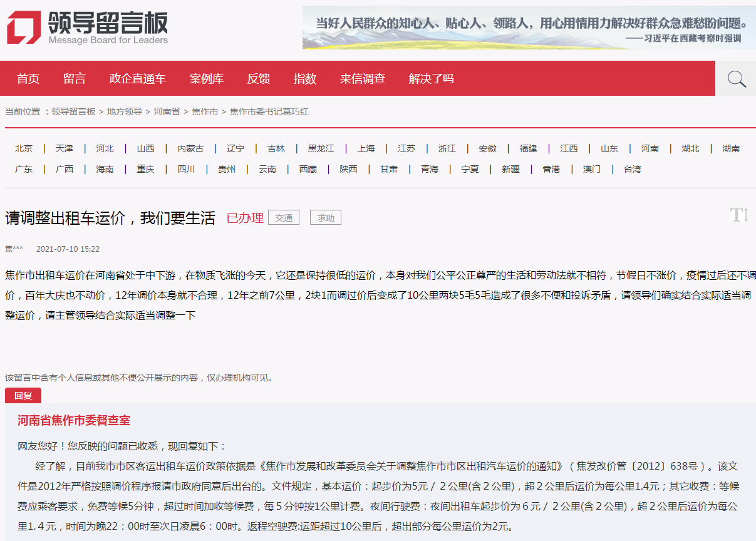Select 黑龙江 province link
The height and width of the screenshot is (541, 756).
pyautogui.click(x=321, y=148)
